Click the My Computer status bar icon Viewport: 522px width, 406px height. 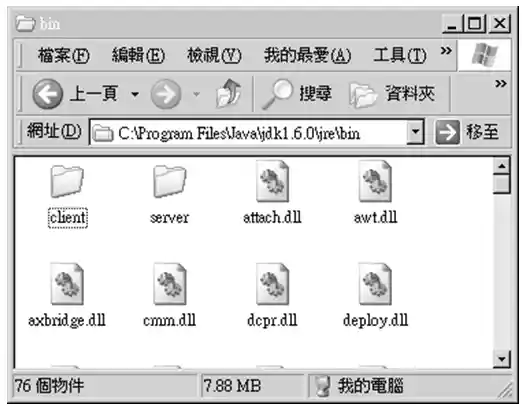[x=322, y=386]
